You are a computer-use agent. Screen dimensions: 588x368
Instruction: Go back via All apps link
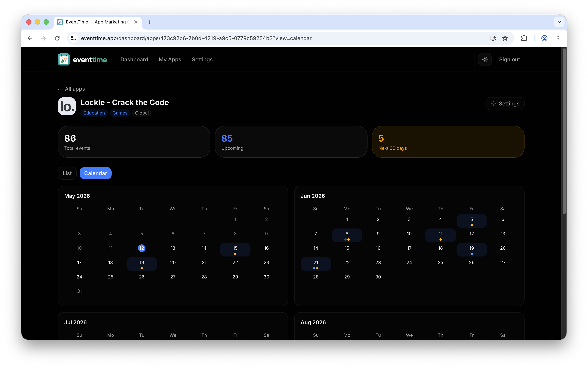tap(71, 89)
